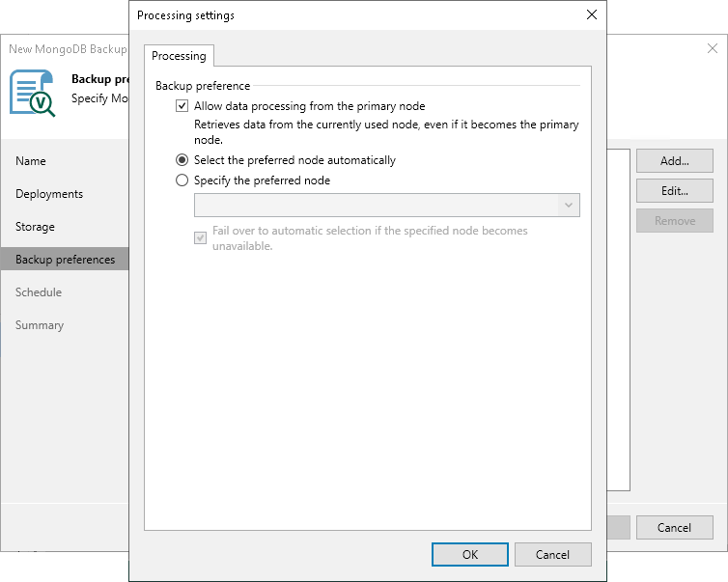
Task: Click the Remove button in the wizard
Action: (x=675, y=221)
